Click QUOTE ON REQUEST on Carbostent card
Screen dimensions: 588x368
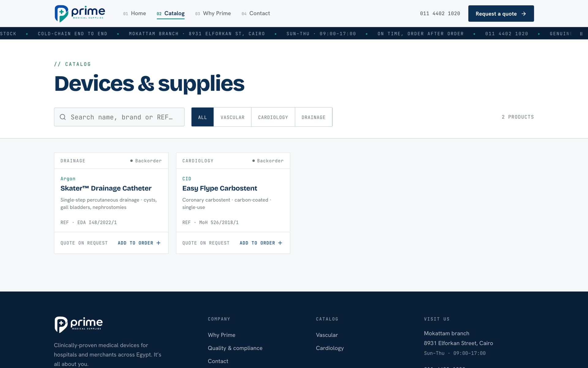click(x=206, y=243)
